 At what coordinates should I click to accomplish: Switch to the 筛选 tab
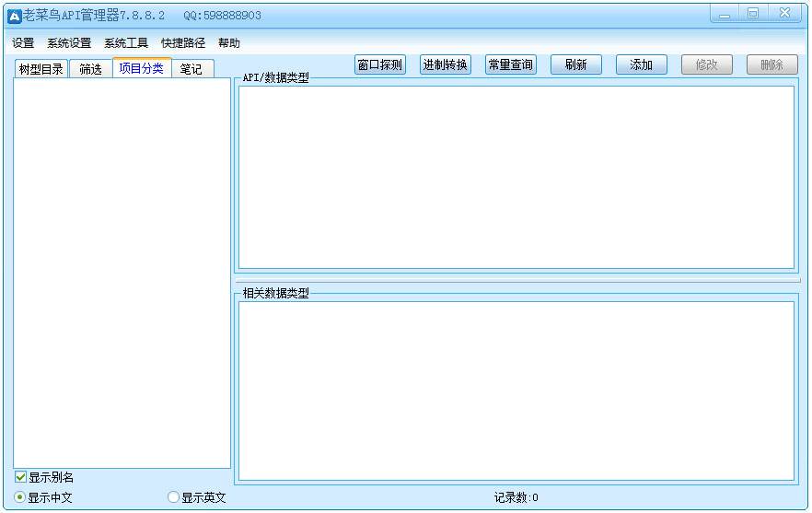tap(90, 69)
